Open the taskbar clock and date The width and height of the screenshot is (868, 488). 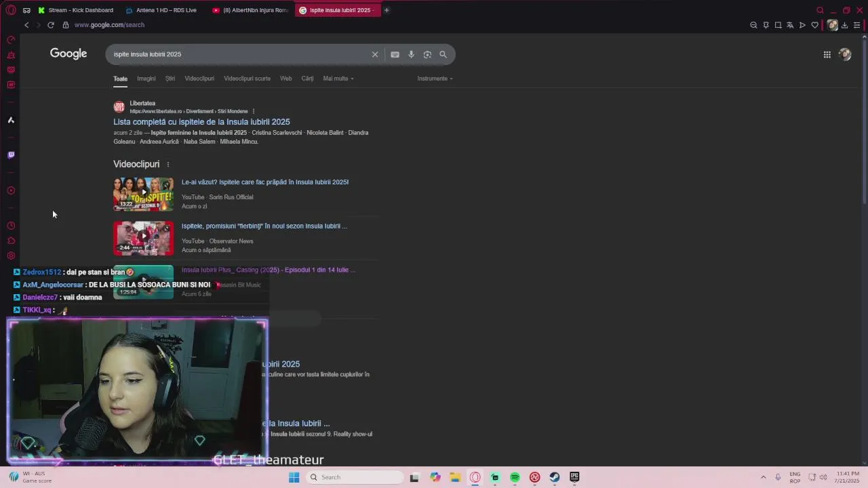tap(848, 477)
